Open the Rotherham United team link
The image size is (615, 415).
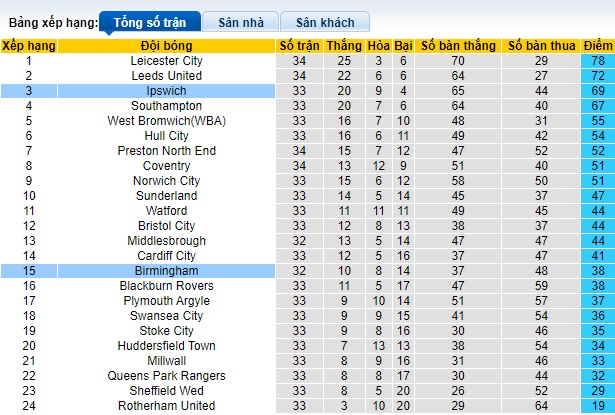(x=166, y=406)
